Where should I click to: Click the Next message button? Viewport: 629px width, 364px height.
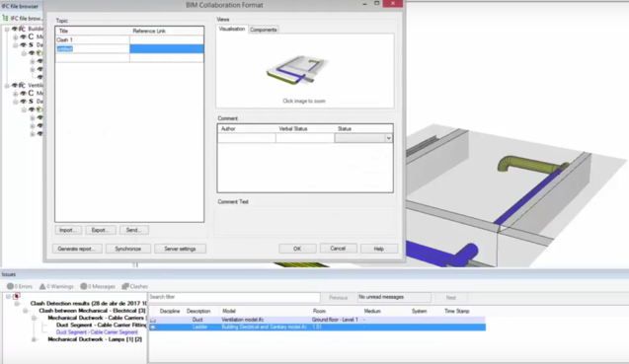click(451, 298)
